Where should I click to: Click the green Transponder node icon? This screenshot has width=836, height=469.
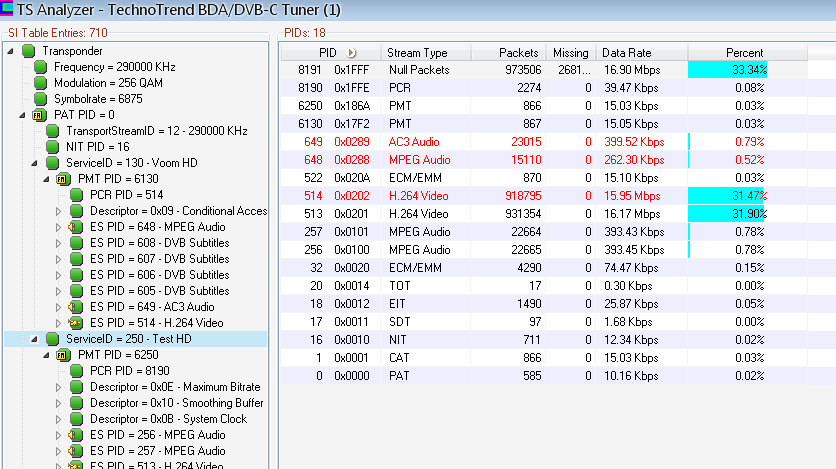pos(27,51)
